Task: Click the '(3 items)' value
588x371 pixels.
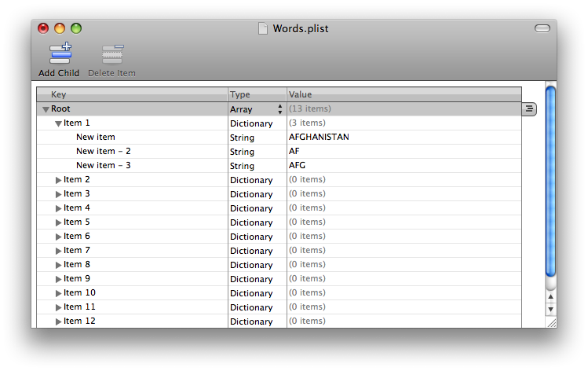Action: click(307, 123)
